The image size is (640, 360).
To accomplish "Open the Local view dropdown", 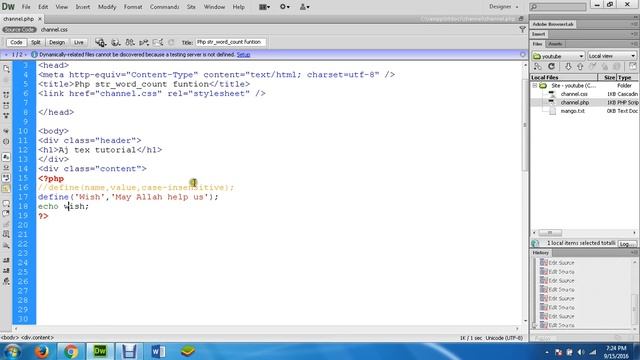I will (x=612, y=56).
